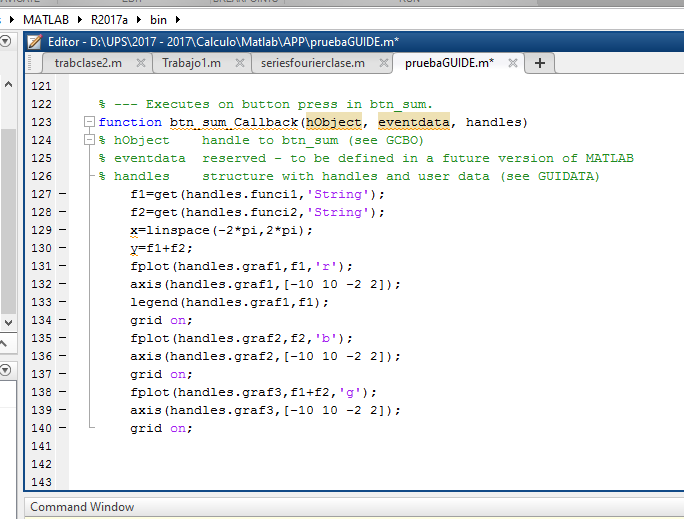Open the seriesfourierclase.m tab
684x519 pixels.
point(312,63)
